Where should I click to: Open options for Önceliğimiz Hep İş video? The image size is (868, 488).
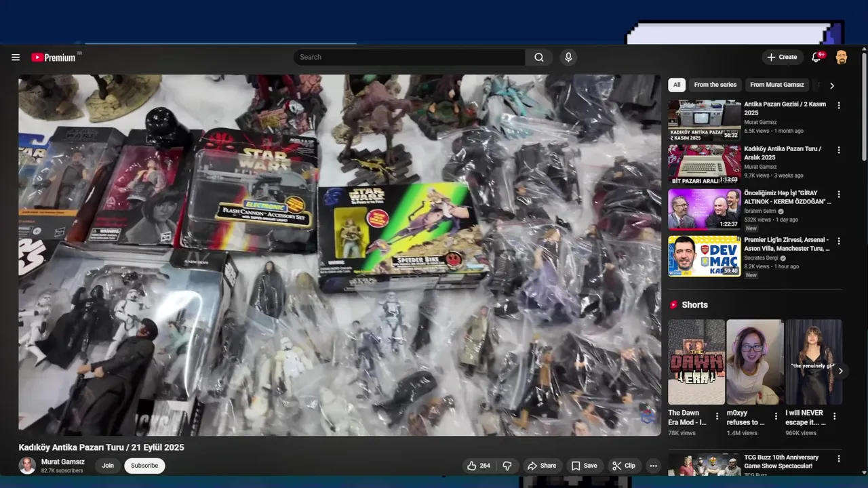[839, 195]
